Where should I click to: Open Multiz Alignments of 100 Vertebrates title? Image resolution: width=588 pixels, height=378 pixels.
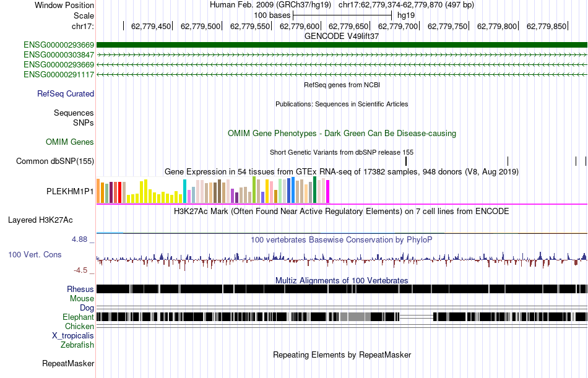coord(342,280)
